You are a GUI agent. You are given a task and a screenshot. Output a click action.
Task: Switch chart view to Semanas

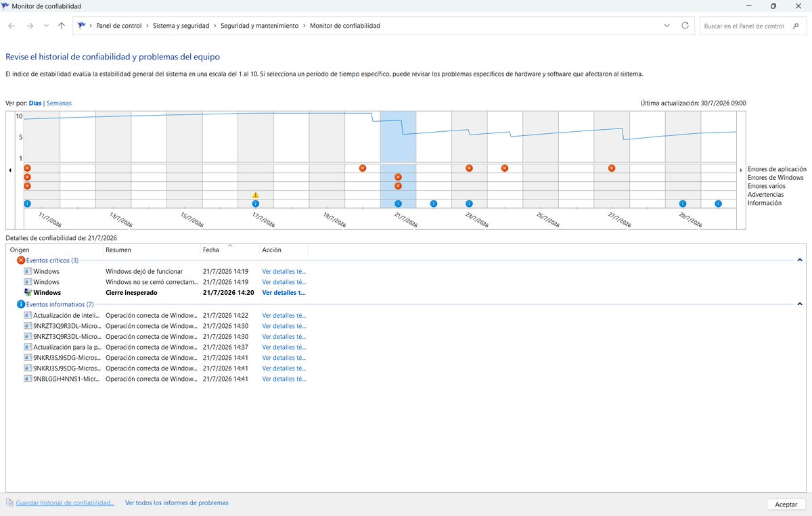59,103
